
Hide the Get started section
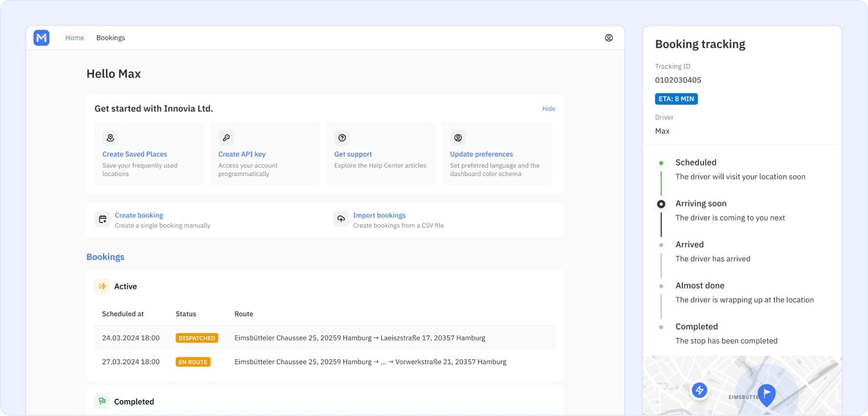548,109
